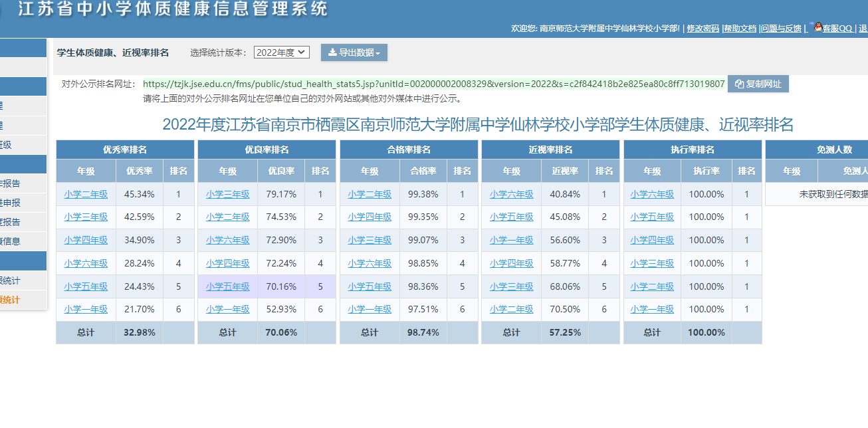The height and width of the screenshot is (428, 868).
Task: Select the 40.84% myopia-rate cell
Action: pos(565,194)
